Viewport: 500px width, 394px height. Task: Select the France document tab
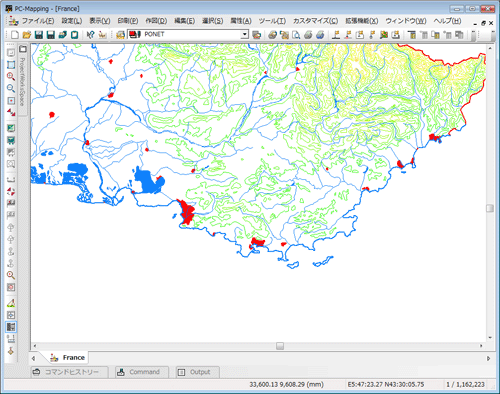pyautogui.click(x=68, y=358)
